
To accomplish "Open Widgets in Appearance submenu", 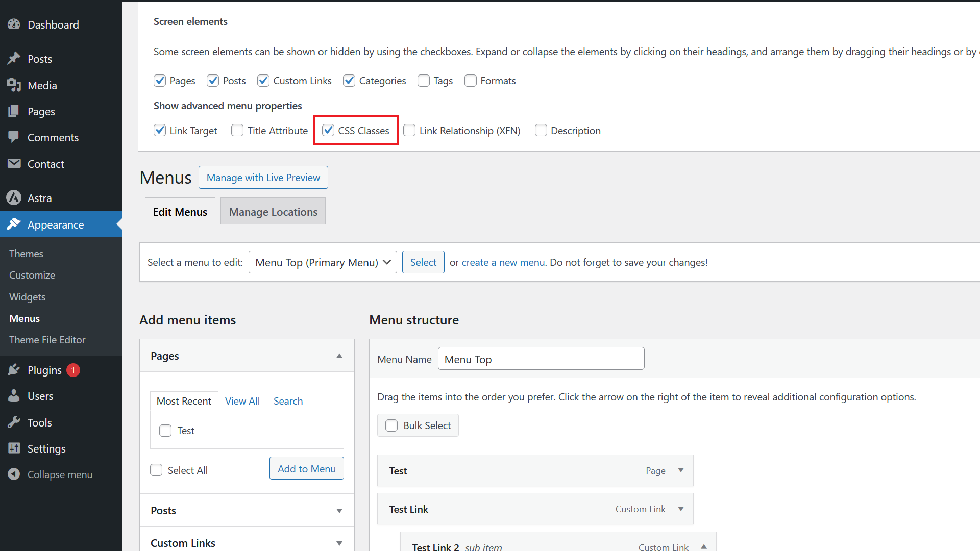I will [x=28, y=297].
